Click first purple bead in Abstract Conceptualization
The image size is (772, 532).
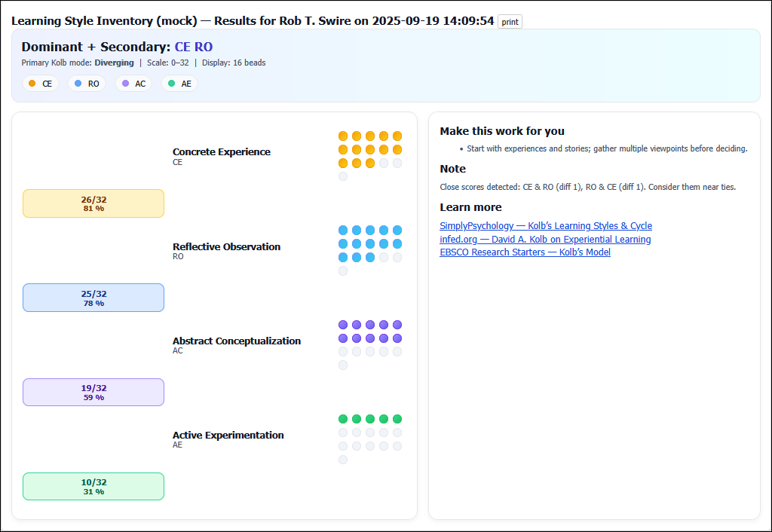(343, 325)
